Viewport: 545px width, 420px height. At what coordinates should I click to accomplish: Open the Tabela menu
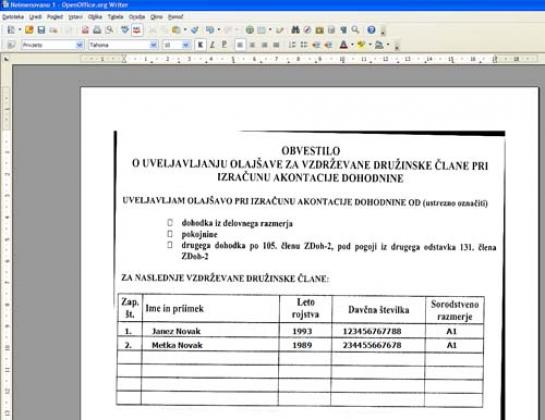pos(115,17)
